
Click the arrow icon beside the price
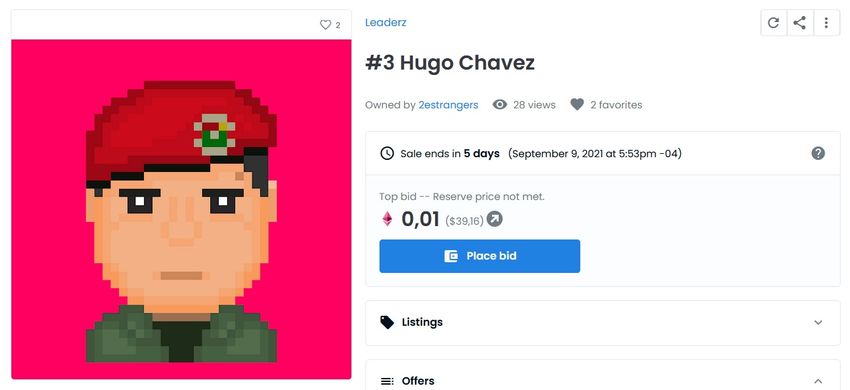point(494,219)
